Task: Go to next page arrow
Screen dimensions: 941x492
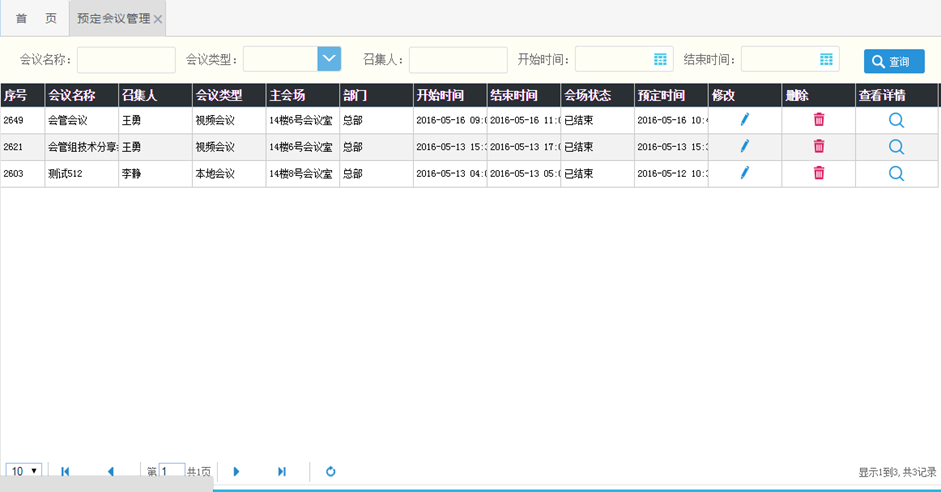Action: click(237, 471)
